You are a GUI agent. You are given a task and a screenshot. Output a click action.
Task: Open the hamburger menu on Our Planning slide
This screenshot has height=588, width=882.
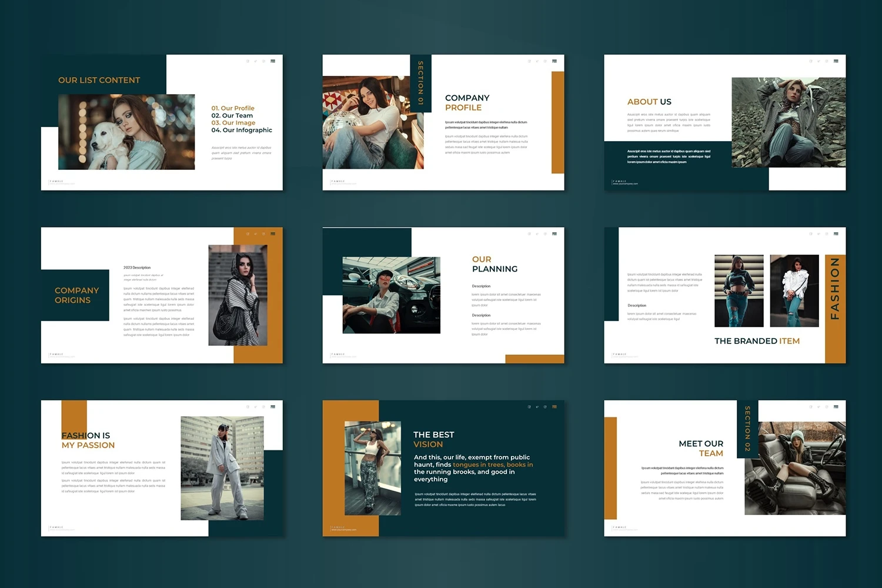554,234
